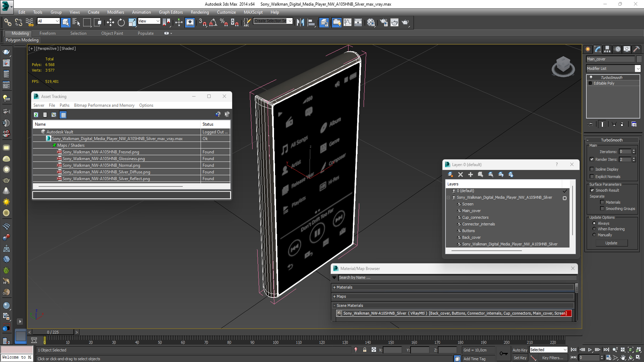Open the reference coordinate View dropdown
Screen dimensions: 644x362
tap(149, 21)
